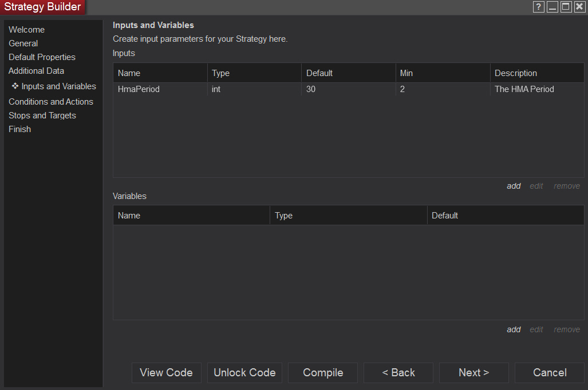
Task: Add a new variable
Action: click(514, 329)
